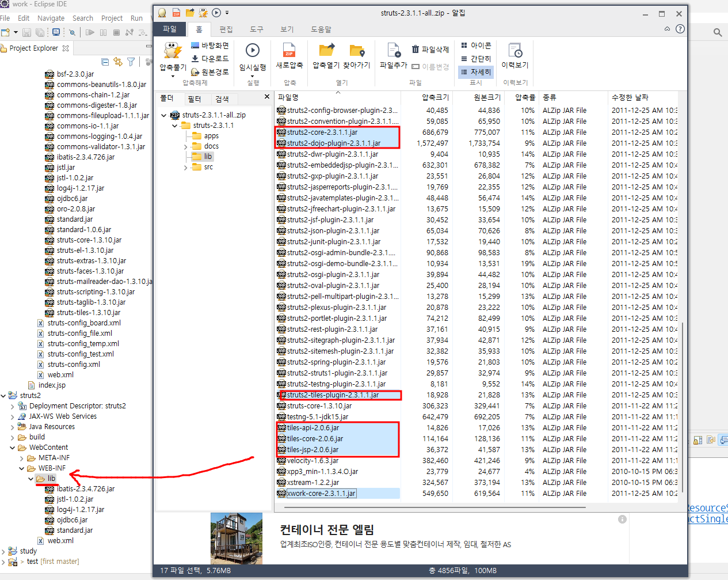Click the small play icon in quick access bar
This screenshot has height=580, width=728.
click(216, 13)
